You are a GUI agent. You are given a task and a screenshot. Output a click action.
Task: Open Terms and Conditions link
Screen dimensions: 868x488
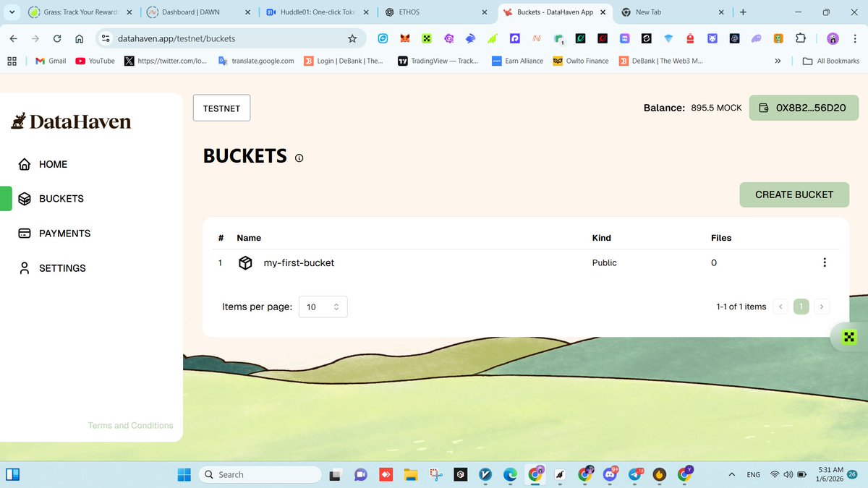pos(130,426)
